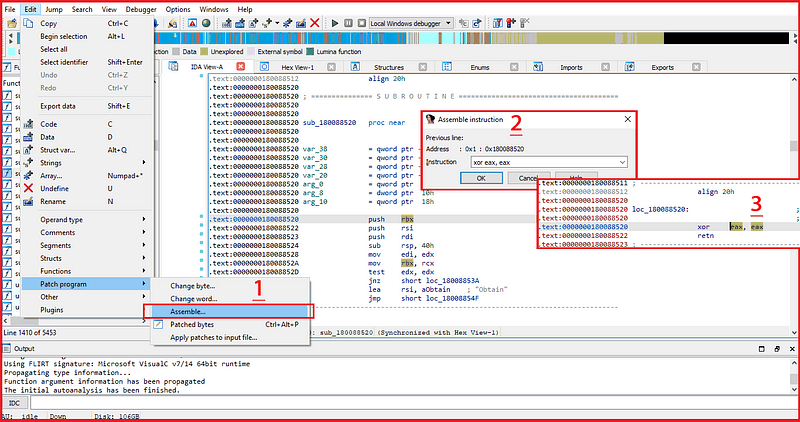Choose Copy from the Edit menu
The height and width of the screenshot is (422, 800).
[87, 23]
